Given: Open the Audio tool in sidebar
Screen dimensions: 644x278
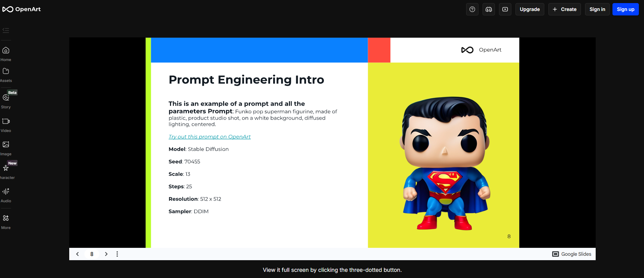Looking at the screenshot, I should (6, 195).
